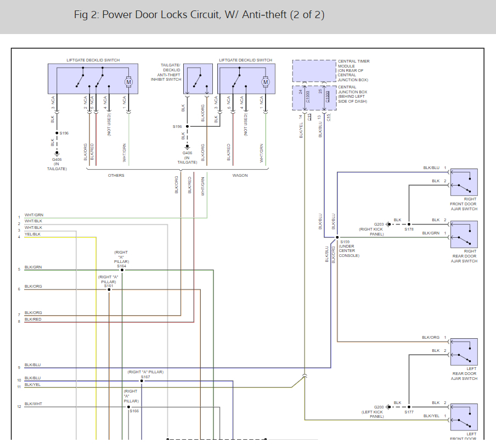This screenshot has height=448, width=496.
Task: Select the Right Front Door Ajar Switch symbol
Action: click(464, 182)
